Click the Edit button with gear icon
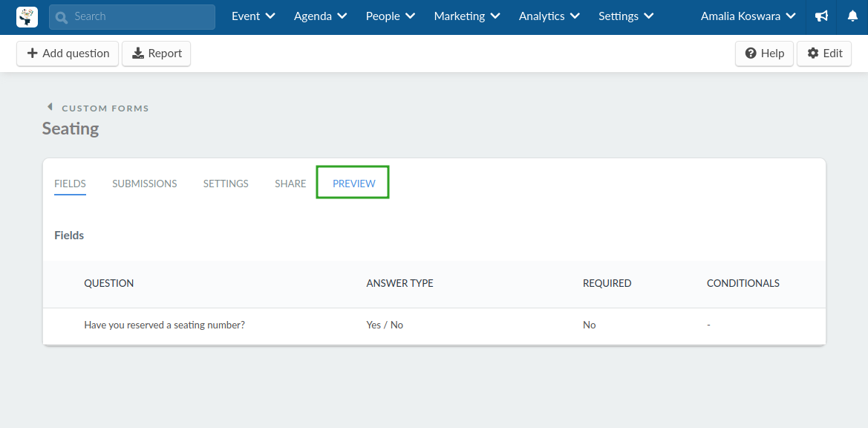This screenshot has width=868, height=428. point(824,53)
